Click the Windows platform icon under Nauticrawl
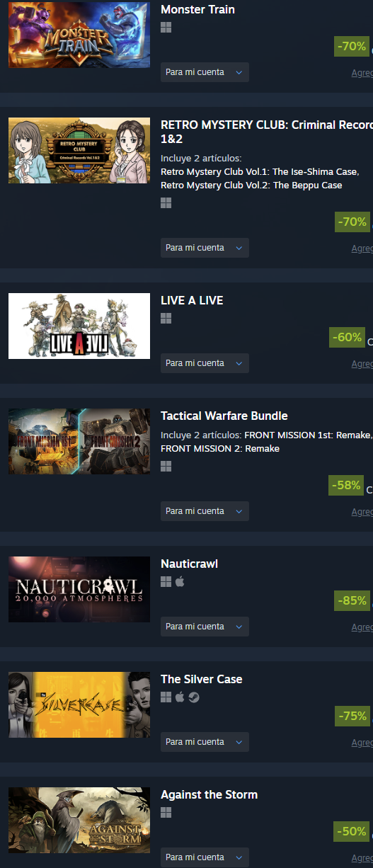Viewport: 373px width, 868px height. pos(166,582)
